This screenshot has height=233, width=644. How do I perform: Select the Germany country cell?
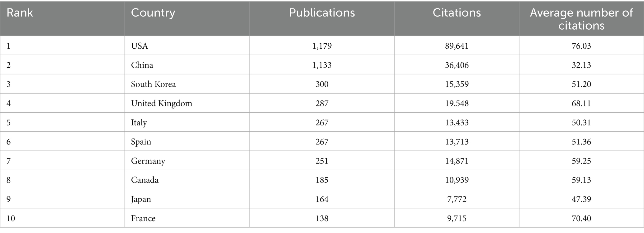[x=148, y=161]
